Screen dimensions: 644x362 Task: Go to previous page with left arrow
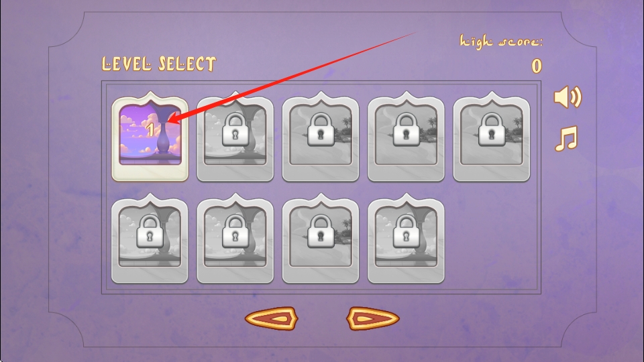click(272, 318)
